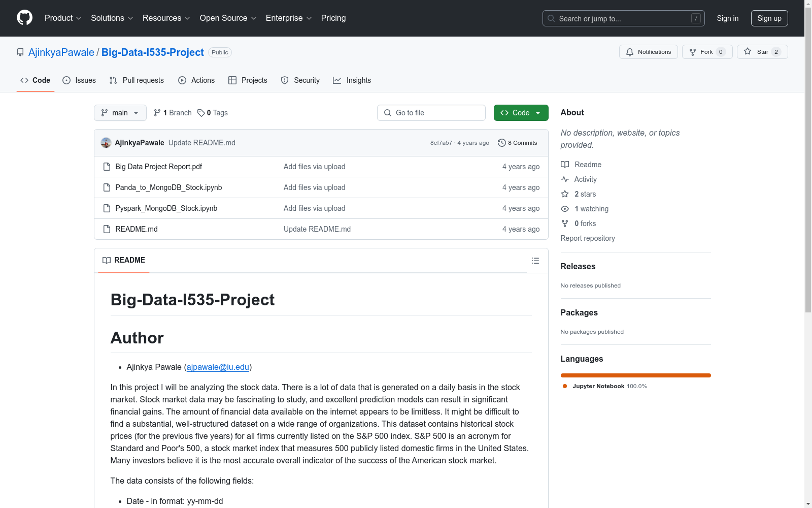Open the Releases heading link
The height and width of the screenshot is (508, 812).
tap(578, 266)
